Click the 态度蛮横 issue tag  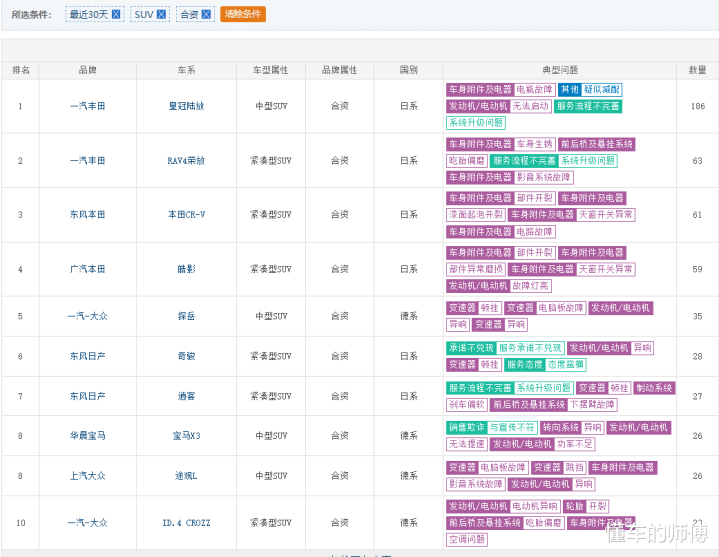point(566,364)
